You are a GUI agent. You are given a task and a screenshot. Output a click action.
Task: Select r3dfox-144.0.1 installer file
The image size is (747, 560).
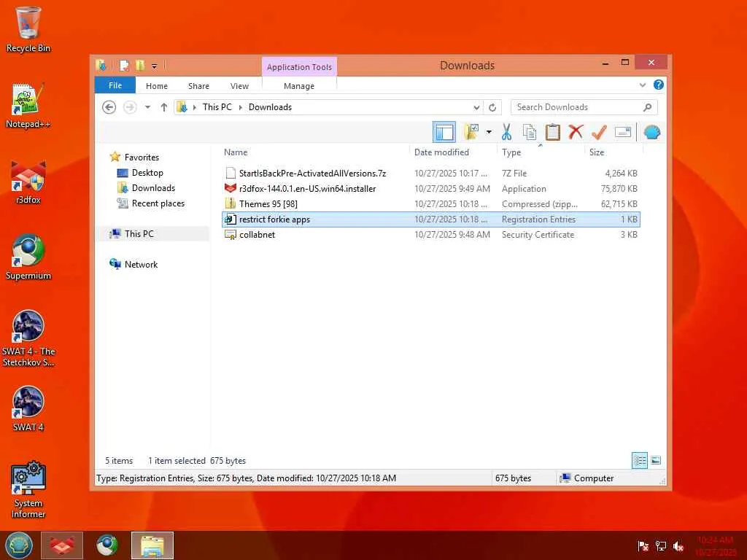[x=431, y=189]
